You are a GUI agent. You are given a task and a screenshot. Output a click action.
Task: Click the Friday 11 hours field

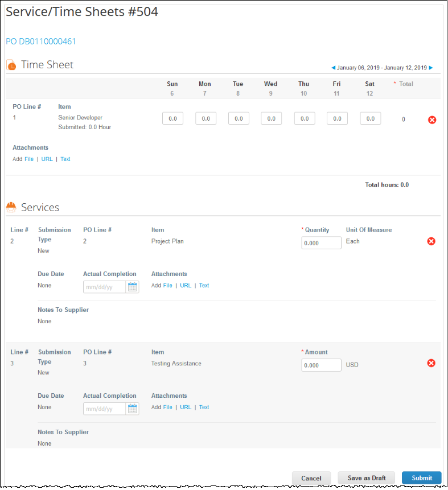(337, 118)
